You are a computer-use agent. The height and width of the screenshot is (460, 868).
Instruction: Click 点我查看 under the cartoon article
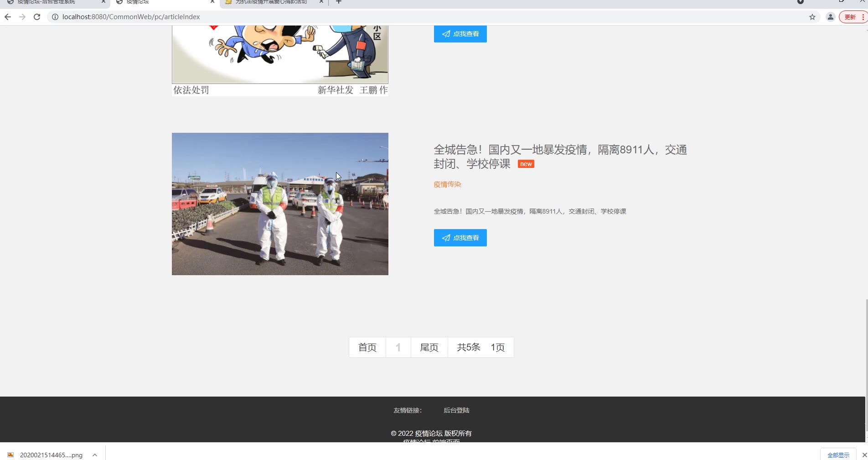[460, 34]
